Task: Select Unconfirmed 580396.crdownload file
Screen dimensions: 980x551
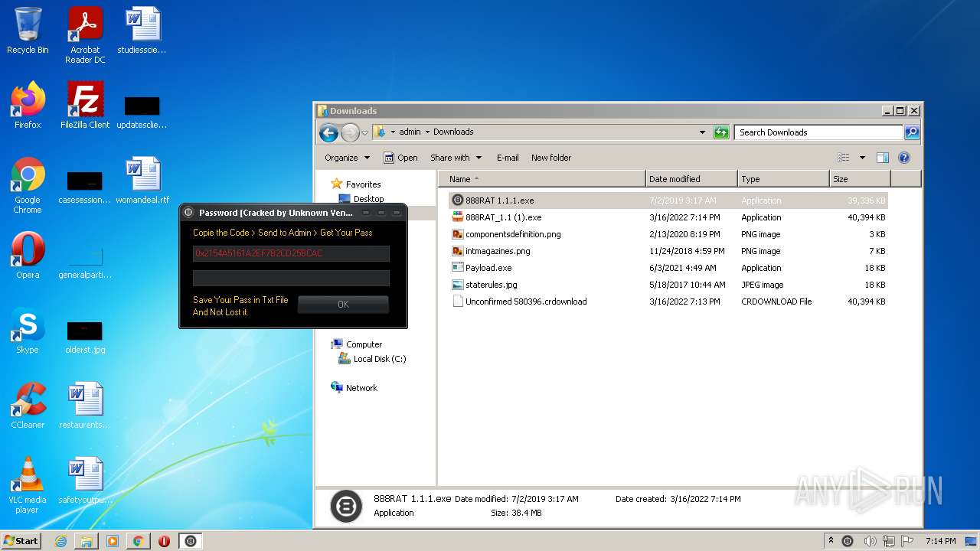Action: 668,302
